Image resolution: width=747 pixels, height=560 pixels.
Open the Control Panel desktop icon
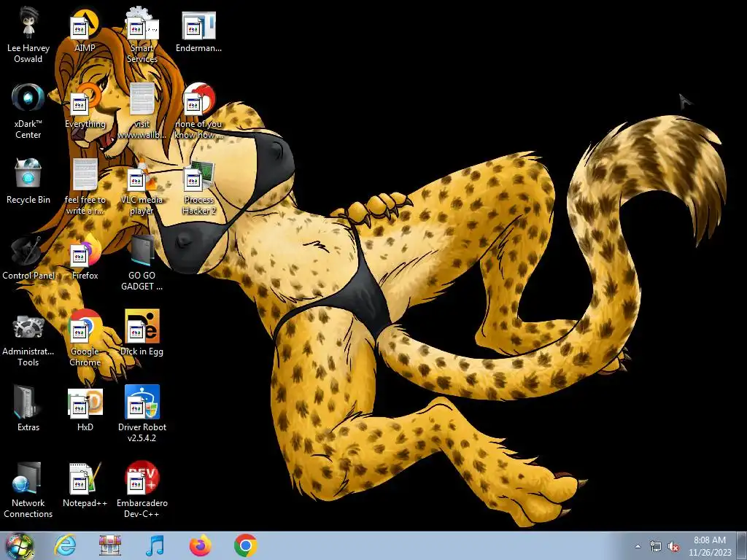click(x=28, y=257)
